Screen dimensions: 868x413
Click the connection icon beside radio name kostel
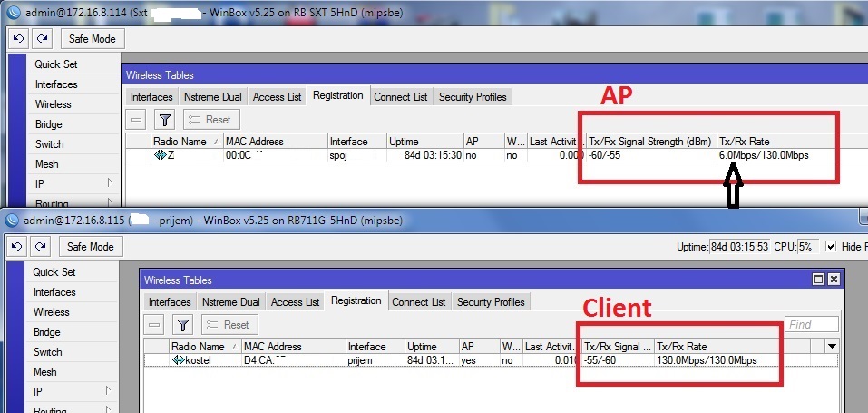179,361
